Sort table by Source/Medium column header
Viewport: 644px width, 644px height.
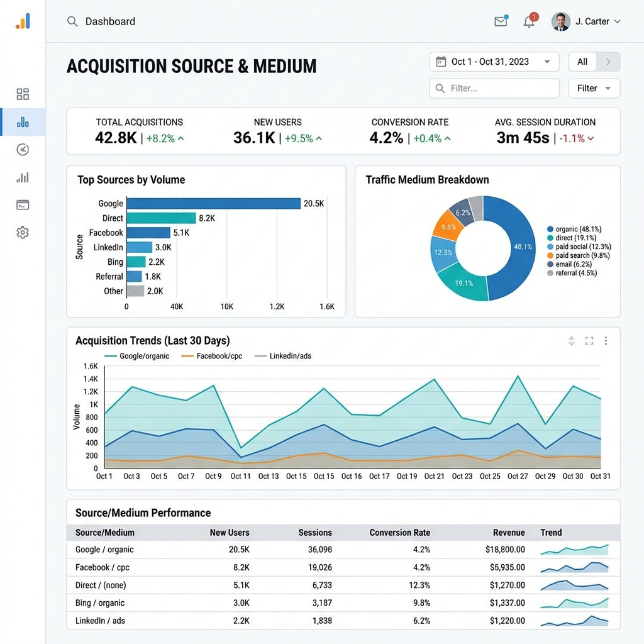click(x=105, y=533)
